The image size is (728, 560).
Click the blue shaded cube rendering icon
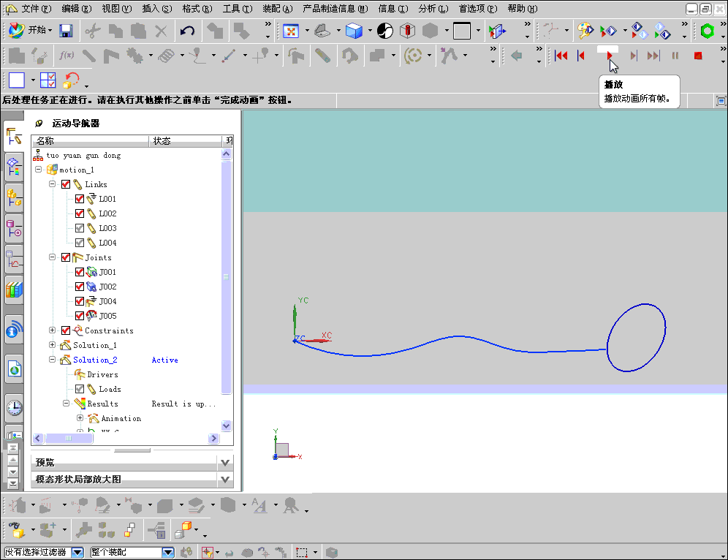[x=354, y=31]
